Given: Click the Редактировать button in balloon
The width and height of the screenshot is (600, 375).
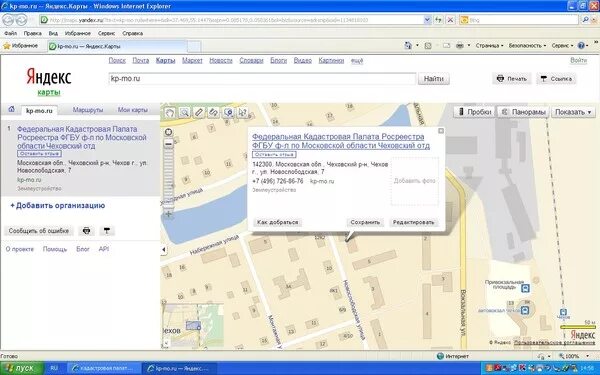Looking at the screenshot, I should (414, 222).
